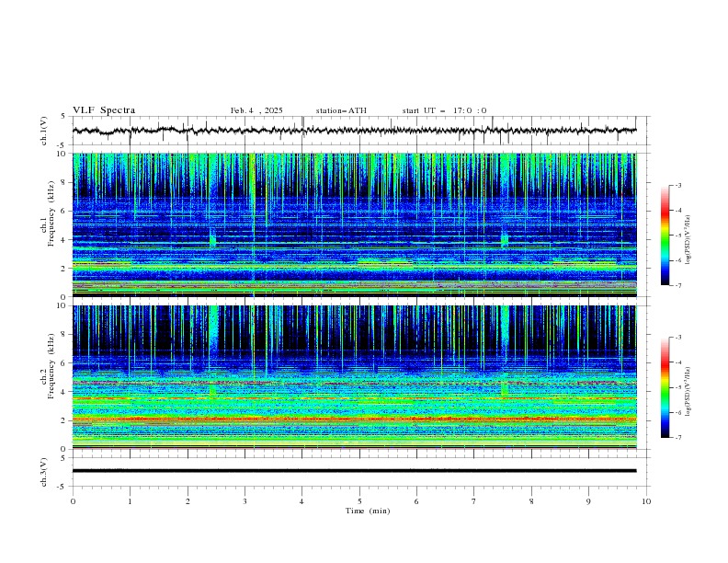Screen dimensions: 728x563
Task: Click the time axis tick label "5"
Action: (359, 501)
